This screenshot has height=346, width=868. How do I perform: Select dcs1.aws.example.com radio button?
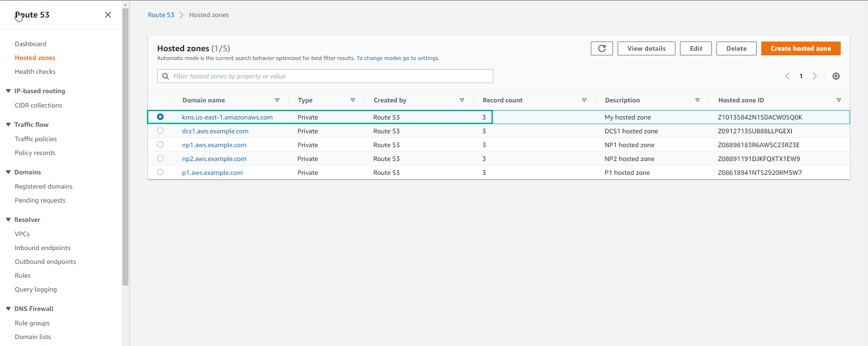[160, 131]
